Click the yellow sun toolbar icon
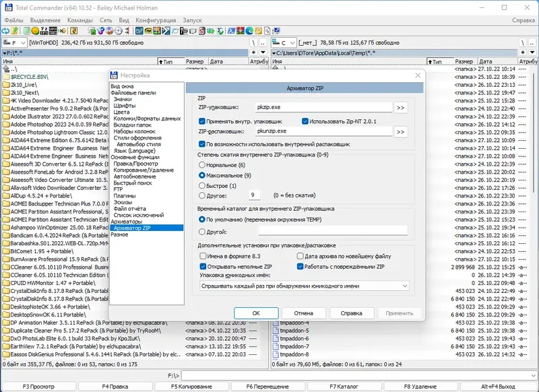This screenshot has width=539, height=392. 35,31
